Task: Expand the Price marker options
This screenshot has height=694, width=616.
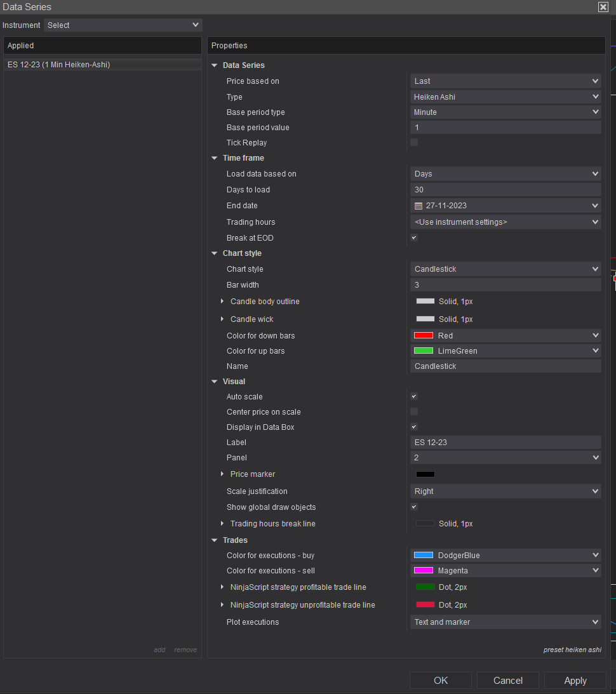Action: [222, 474]
